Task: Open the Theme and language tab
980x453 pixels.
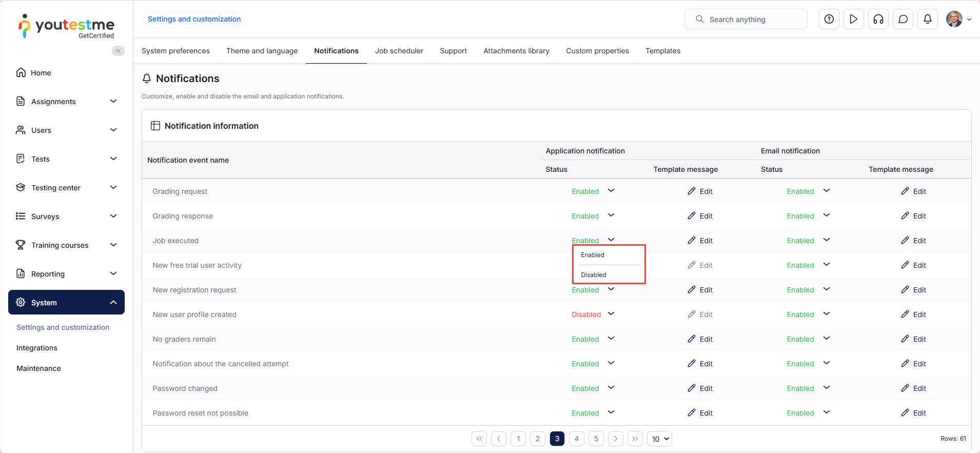Action: tap(262, 51)
